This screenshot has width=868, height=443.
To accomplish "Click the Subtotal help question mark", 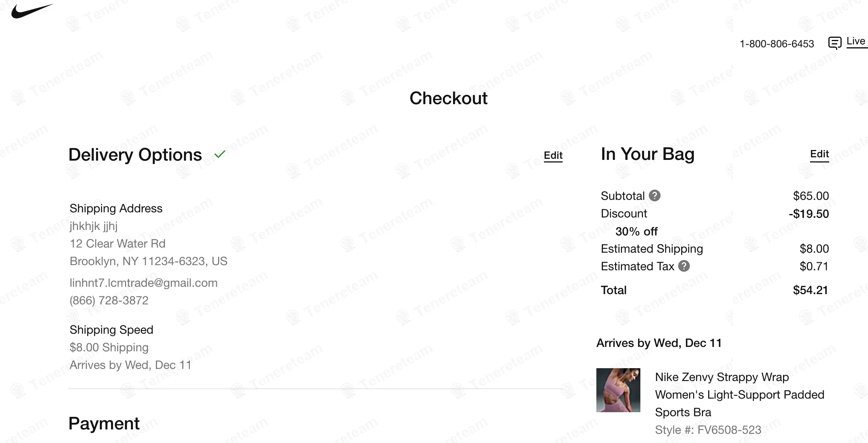I will (x=654, y=196).
